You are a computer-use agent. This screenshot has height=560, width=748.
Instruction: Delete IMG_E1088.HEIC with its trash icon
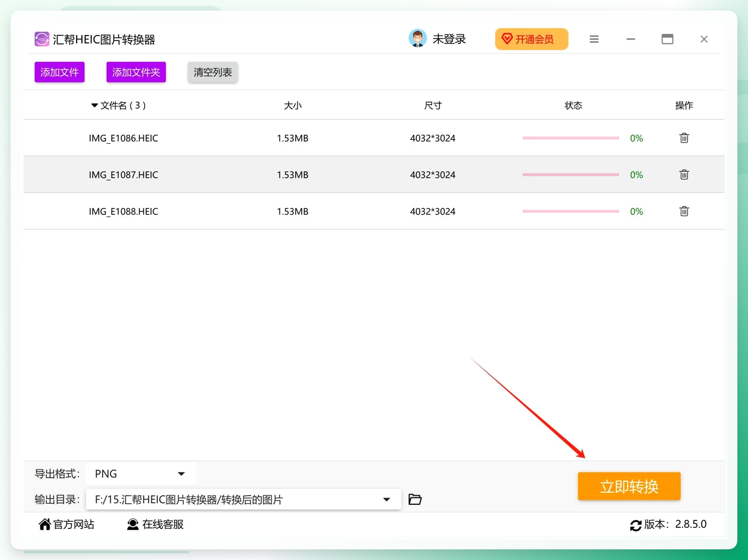pyautogui.click(x=684, y=211)
